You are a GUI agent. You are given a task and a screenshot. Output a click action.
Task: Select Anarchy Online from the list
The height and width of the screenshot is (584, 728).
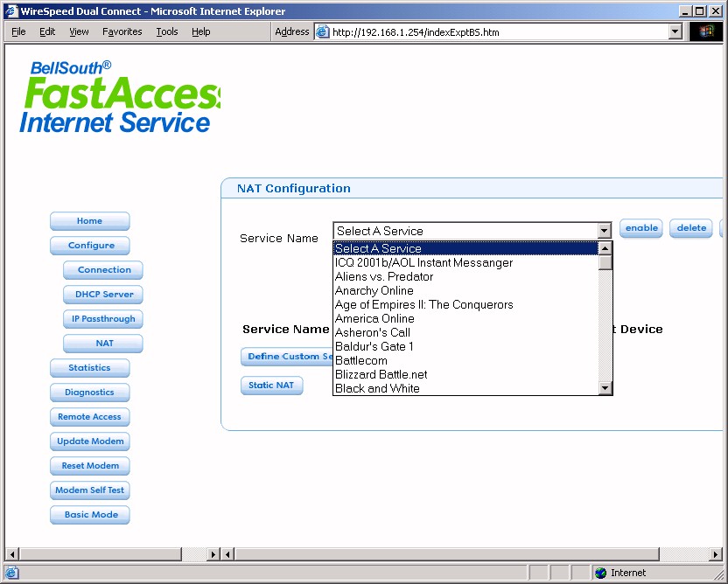click(465, 290)
